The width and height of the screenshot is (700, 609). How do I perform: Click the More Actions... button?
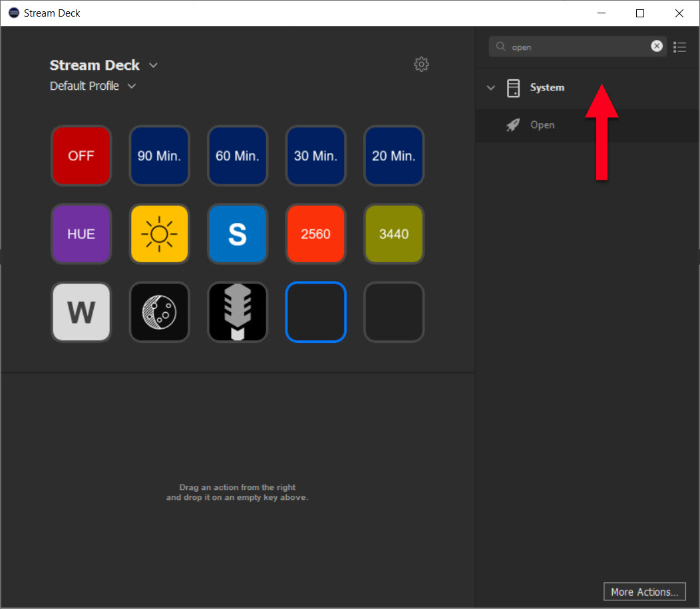[x=644, y=592]
